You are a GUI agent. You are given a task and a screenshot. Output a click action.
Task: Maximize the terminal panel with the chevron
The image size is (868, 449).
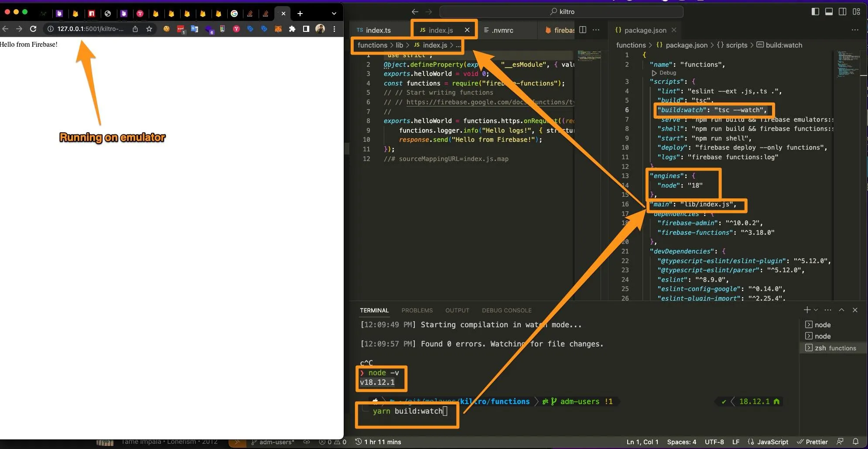841,310
